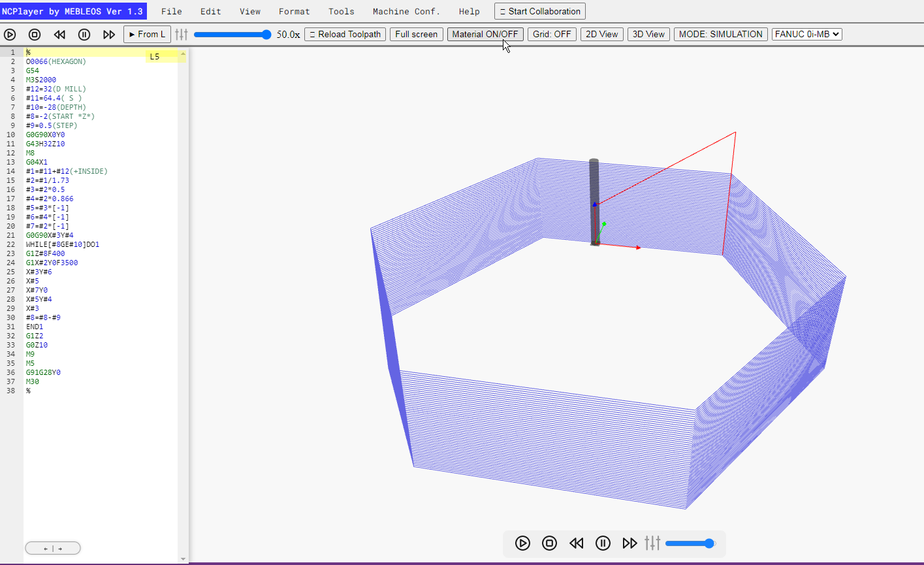Pause the simulation from the top toolbar
The height and width of the screenshot is (565, 924).
(x=84, y=35)
